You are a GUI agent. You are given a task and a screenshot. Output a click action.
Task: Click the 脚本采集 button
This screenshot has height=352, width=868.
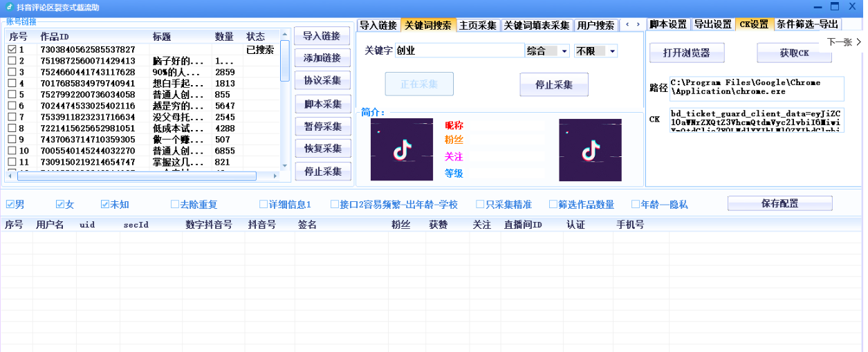[x=322, y=104]
